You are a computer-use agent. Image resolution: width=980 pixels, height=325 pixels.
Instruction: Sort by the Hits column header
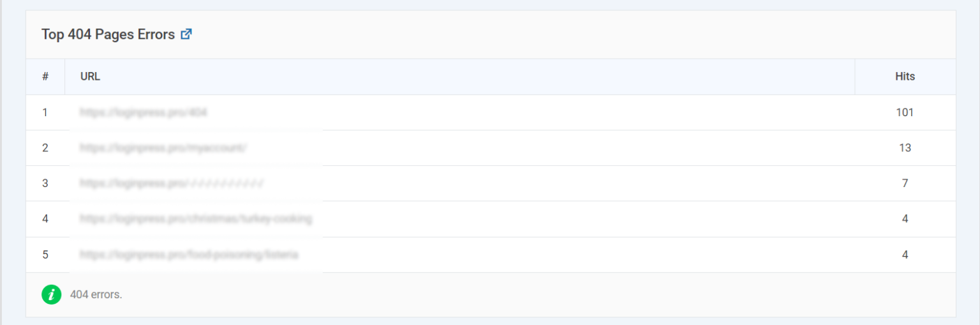click(905, 77)
